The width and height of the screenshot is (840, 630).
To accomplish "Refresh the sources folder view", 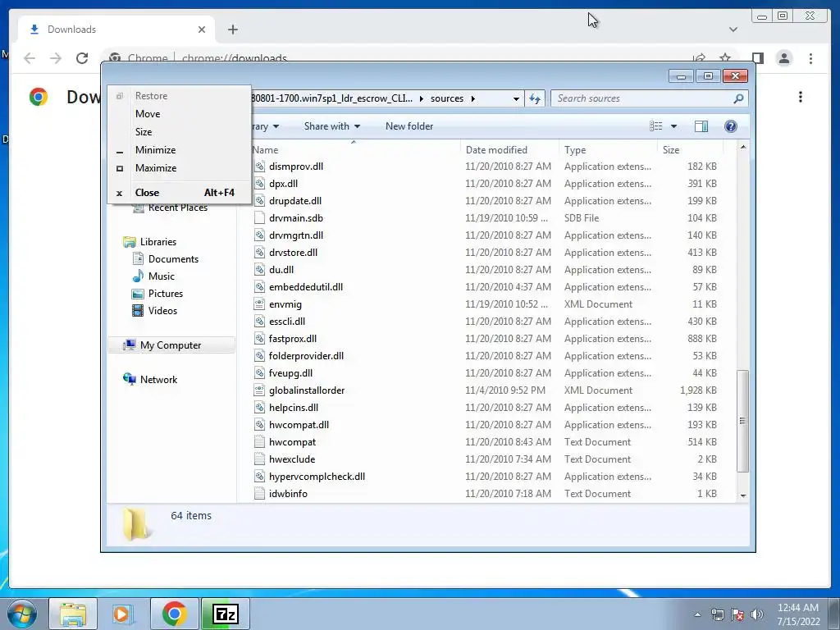I will (x=535, y=98).
